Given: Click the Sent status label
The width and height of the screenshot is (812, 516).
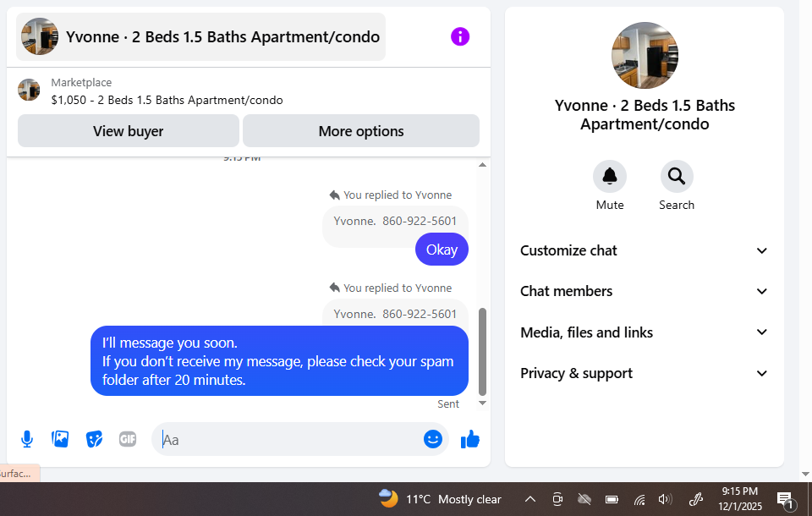Looking at the screenshot, I should pos(448,404).
